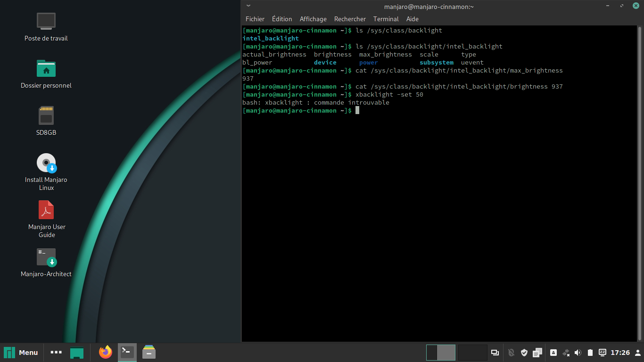
Task: Click the bold 'power' directory entry
Action: click(369, 62)
